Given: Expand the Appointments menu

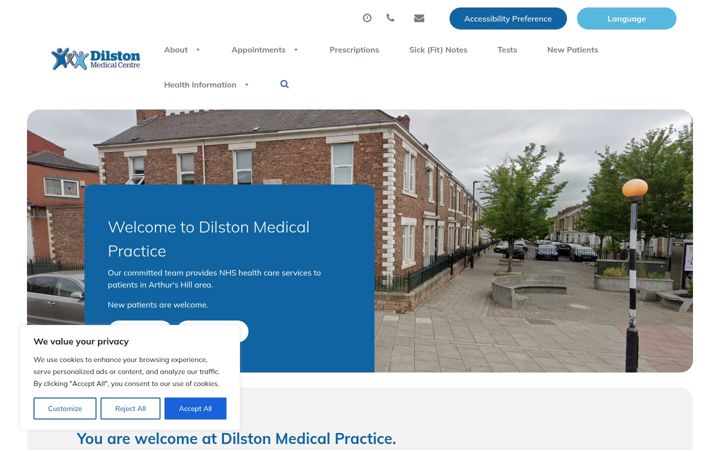Looking at the screenshot, I should 264,50.
